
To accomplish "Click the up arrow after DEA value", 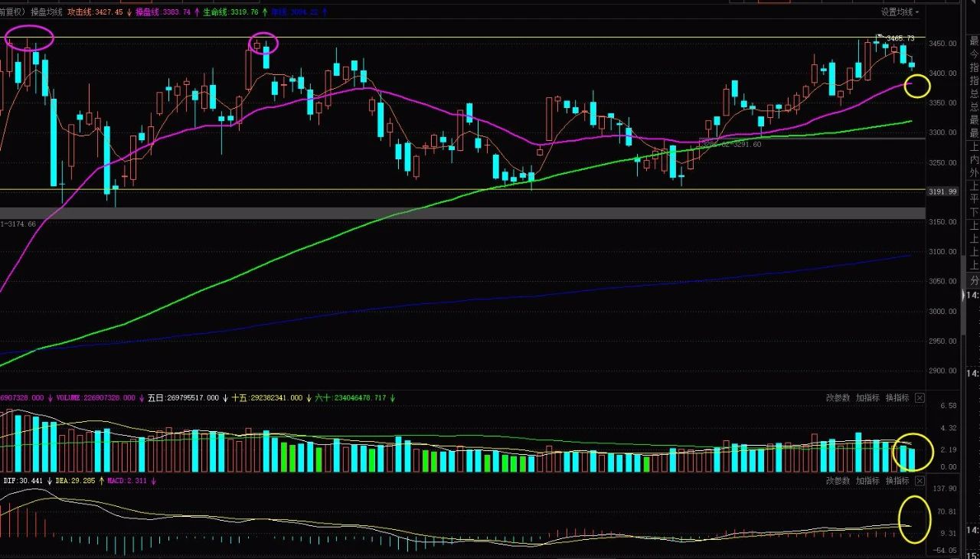I will [101, 481].
